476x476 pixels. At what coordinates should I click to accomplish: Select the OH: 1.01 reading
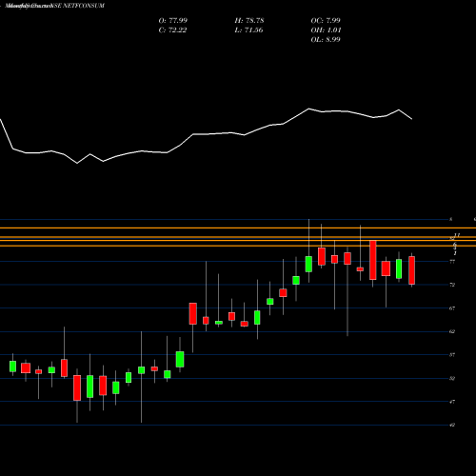pos(326,30)
